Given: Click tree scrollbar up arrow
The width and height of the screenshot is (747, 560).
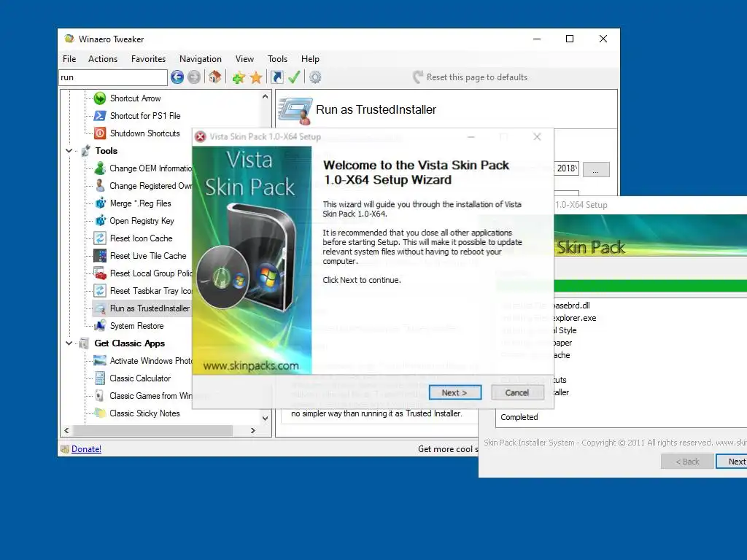Looking at the screenshot, I should click(x=265, y=96).
